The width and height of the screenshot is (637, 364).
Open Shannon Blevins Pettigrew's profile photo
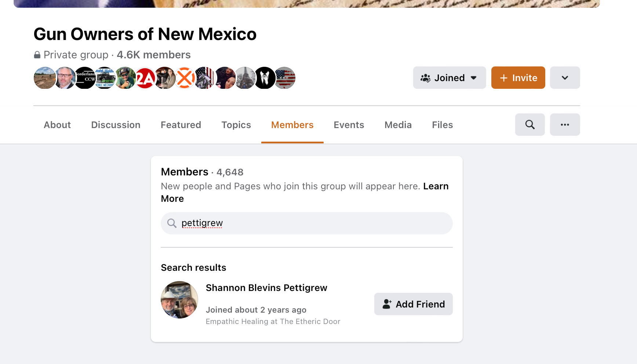click(179, 300)
